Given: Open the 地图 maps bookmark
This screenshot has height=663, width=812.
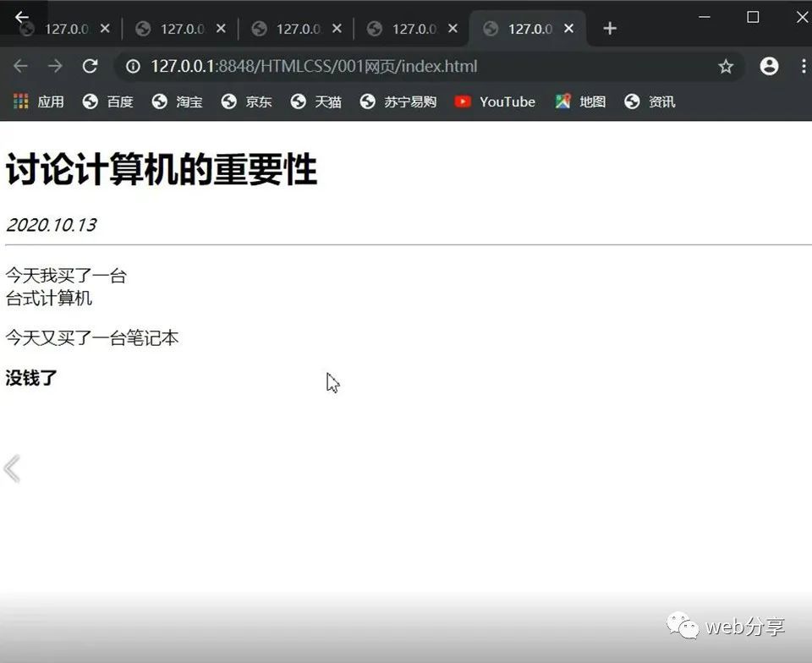Looking at the screenshot, I should point(580,101).
